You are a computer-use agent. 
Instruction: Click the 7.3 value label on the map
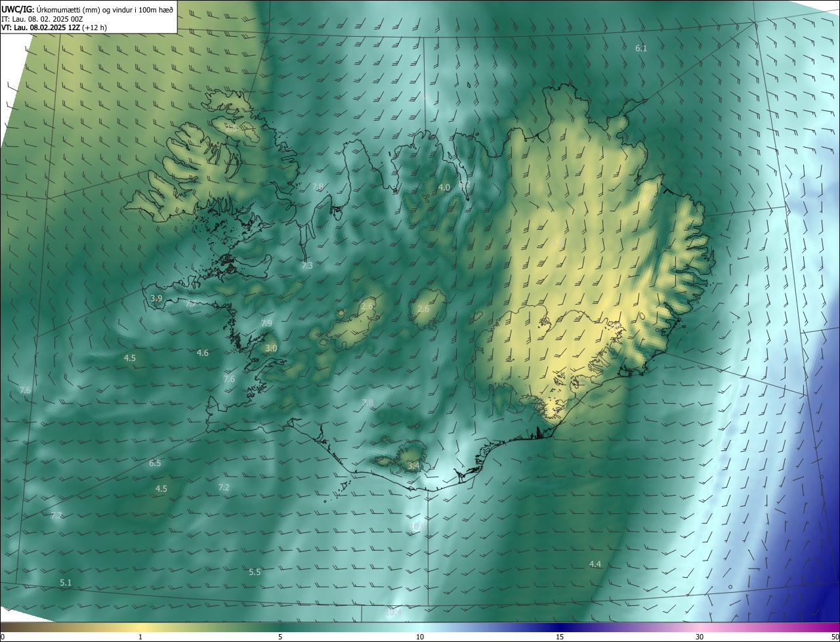pyautogui.click(x=307, y=266)
